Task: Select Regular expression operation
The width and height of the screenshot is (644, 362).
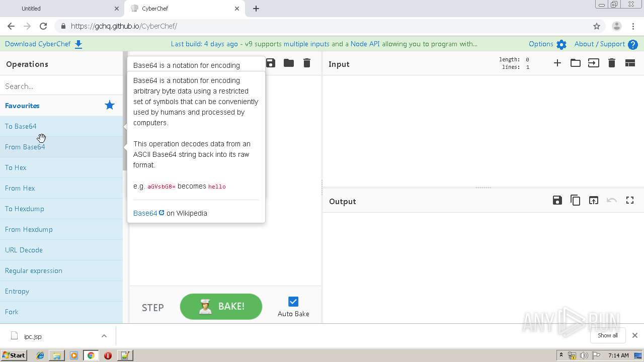Action: 61,270
